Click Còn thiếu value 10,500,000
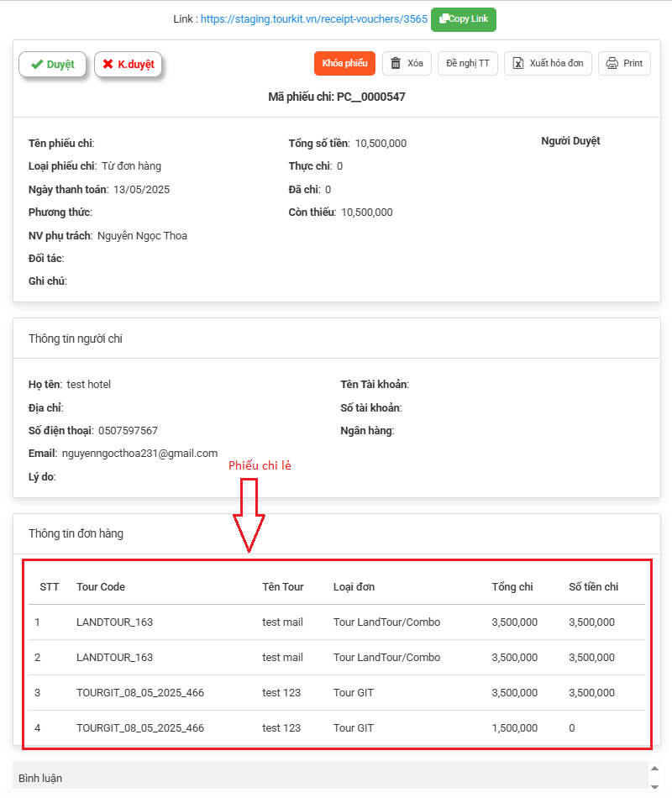 [x=366, y=213]
